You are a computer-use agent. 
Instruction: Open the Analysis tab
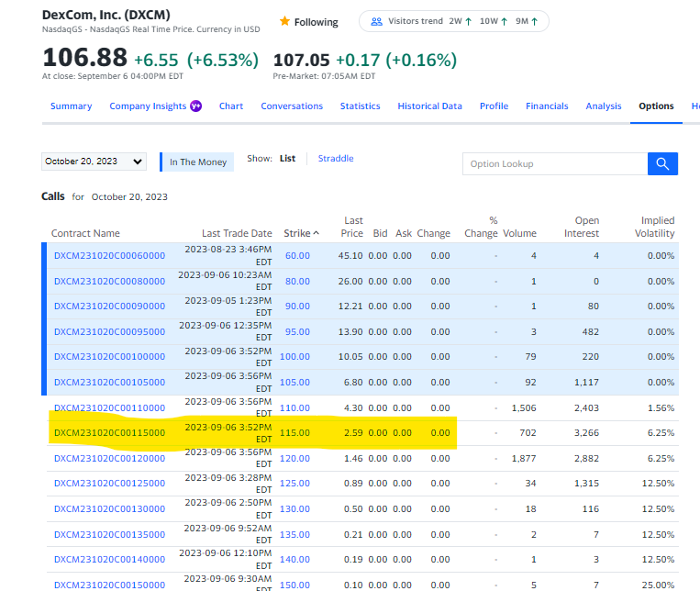(x=603, y=106)
